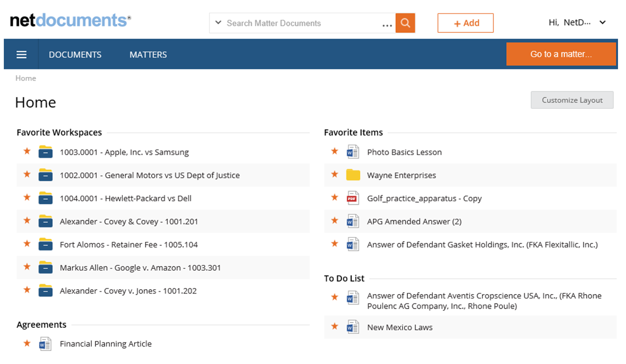626x364 pixels.
Task: Open 1003.0001 - Apple, Inc. vs Samsung
Action: coord(124,152)
